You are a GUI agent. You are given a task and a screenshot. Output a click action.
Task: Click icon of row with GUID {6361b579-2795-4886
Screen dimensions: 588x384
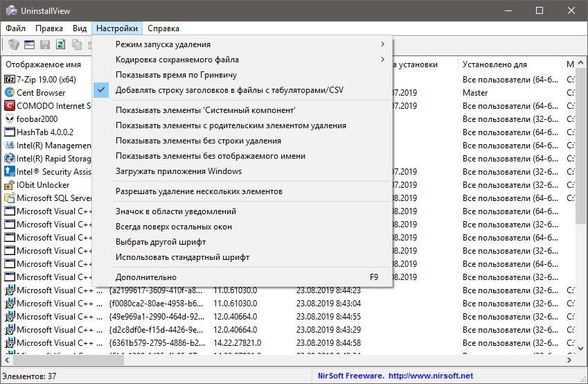[x=10, y=342]
